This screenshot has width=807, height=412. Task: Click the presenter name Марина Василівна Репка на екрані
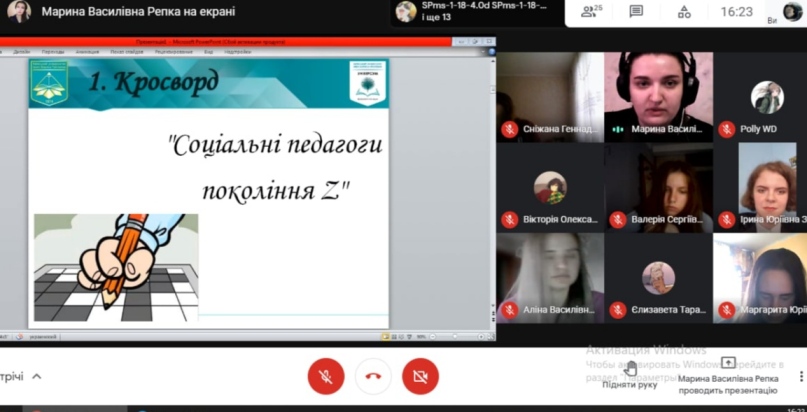[x=138, y=11]
